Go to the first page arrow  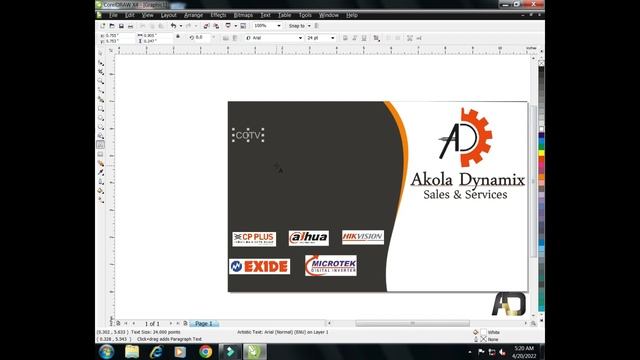[x=126, y=323]
